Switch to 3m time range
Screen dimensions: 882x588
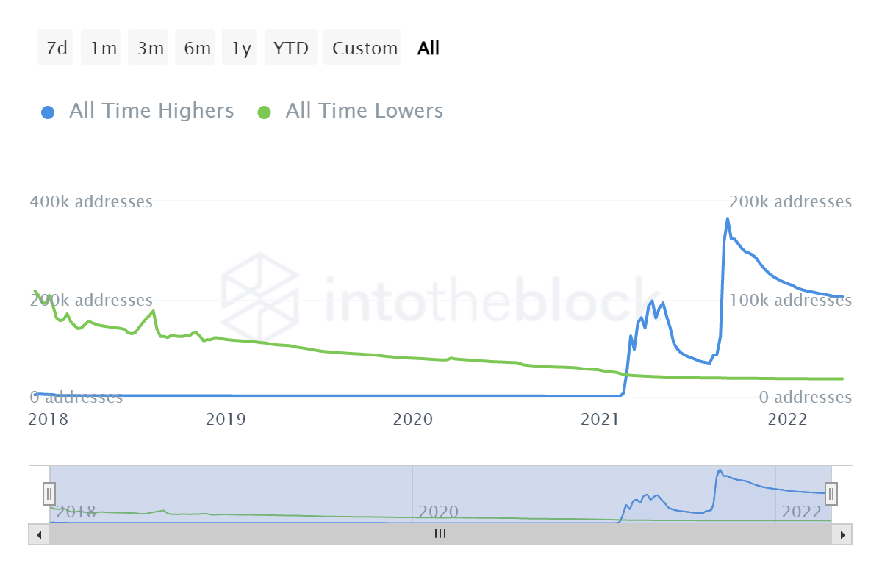click(x=151, y=49)
